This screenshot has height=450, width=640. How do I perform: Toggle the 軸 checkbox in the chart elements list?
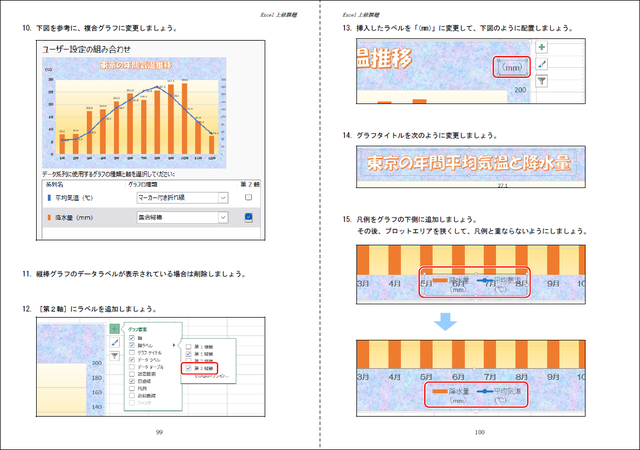click(132, 338)
